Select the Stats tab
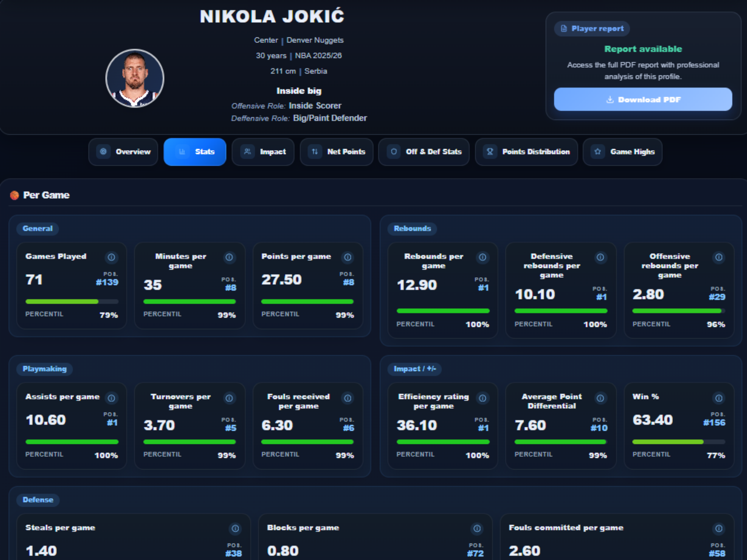This screenshot has width=747, height=560. [x=195, y=152]
